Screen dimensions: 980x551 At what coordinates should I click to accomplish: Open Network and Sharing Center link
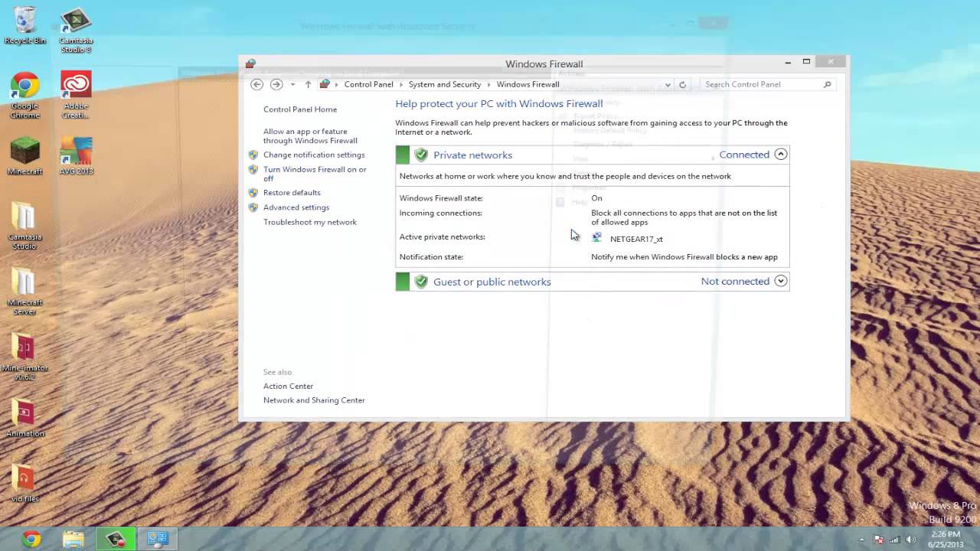pos(314,400)
